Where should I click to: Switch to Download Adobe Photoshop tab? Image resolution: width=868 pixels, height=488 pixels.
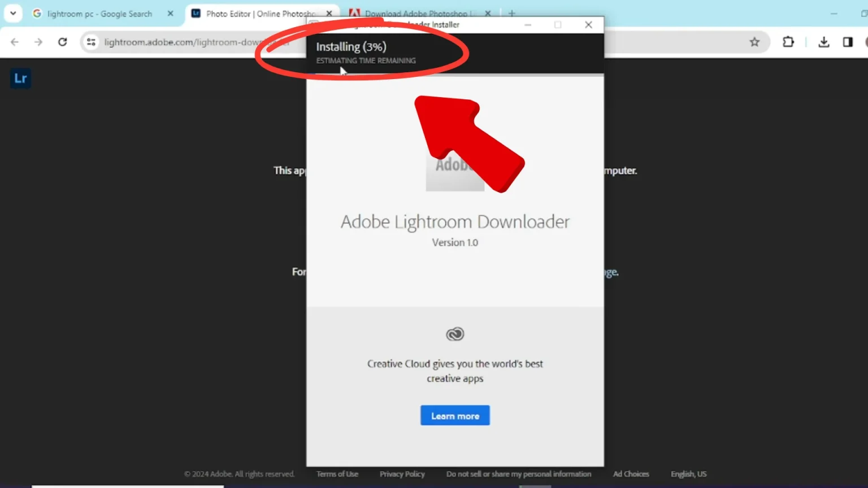415,13
